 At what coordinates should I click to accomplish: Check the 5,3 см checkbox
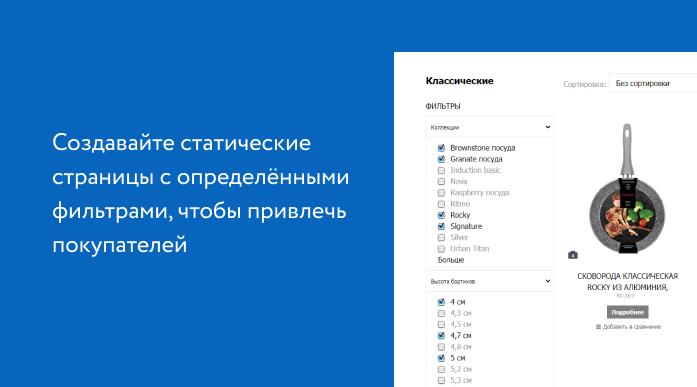pyautogui.click(x=441, y=380)
